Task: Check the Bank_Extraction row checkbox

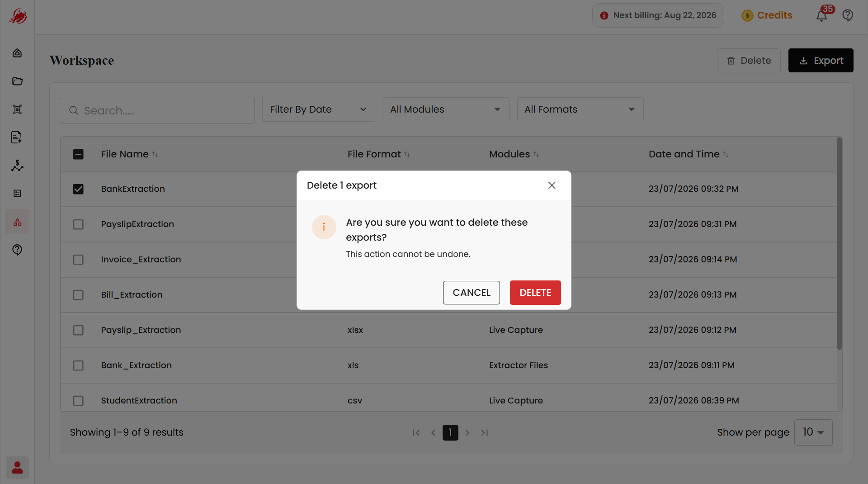Action: (78, 365)
